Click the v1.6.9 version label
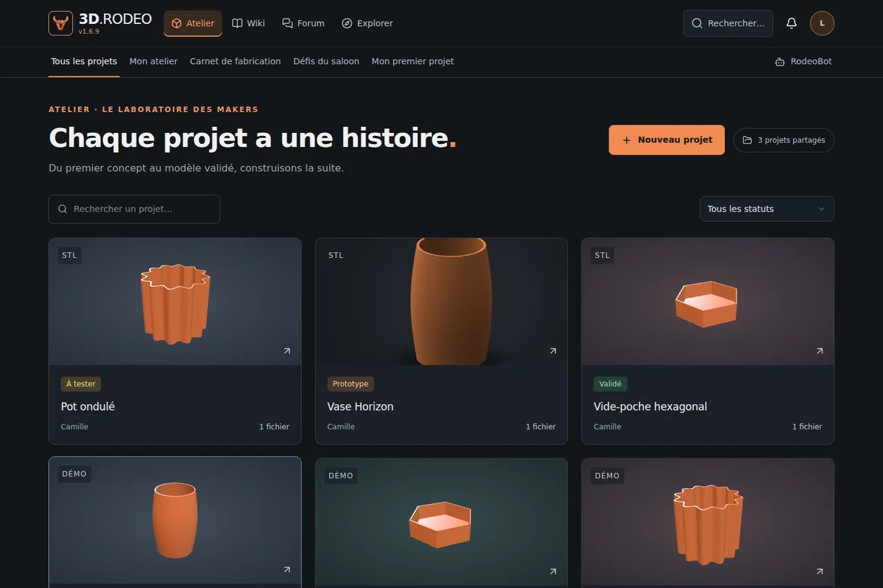The image size is (883, 588). pyautogui.click(x=89, y=32)
